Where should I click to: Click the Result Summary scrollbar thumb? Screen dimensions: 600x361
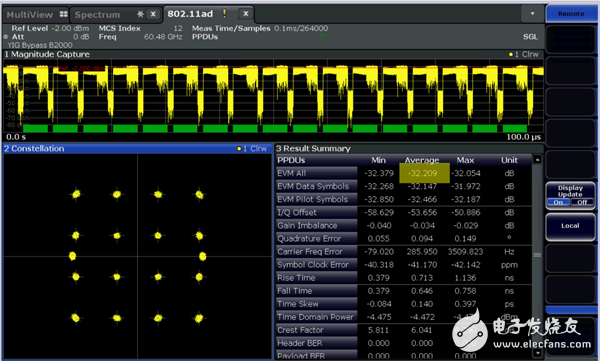click(x=537, y=255)
